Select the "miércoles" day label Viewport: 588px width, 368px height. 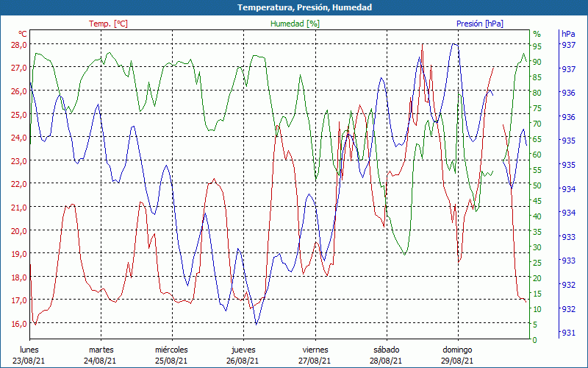coord(172,350)
